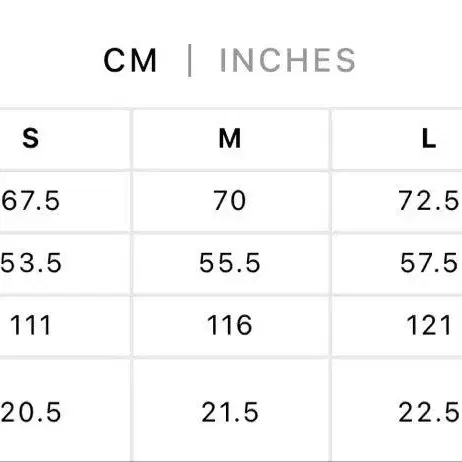Screen dimensions: 462x462
Task: Select the 57.5 measurement cell
Action: 429,263
